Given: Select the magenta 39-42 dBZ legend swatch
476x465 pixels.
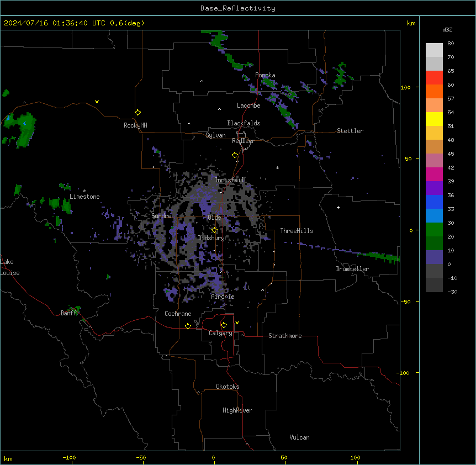Looking at the screenshot, I should [x=434, y=174].
